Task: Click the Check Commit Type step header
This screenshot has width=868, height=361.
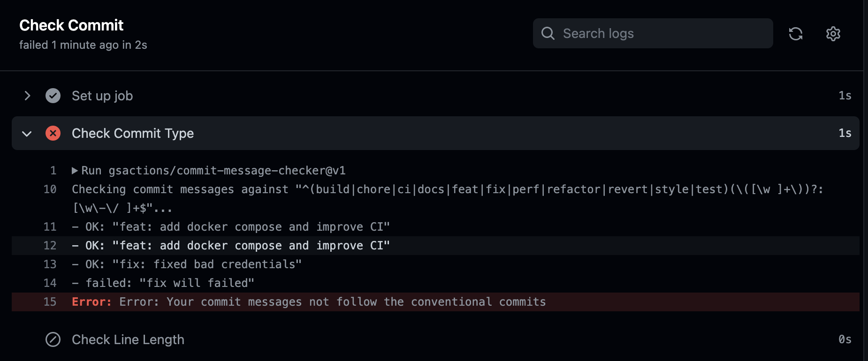Action: [x=132, y=133]
